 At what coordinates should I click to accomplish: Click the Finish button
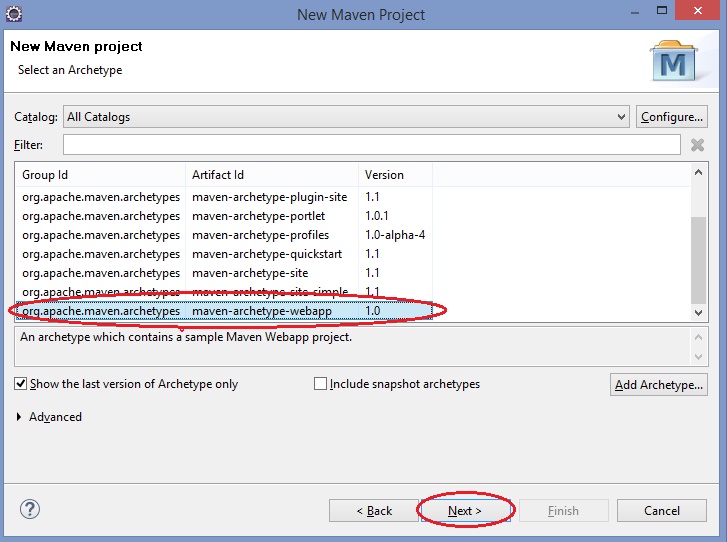coord(563,510)
